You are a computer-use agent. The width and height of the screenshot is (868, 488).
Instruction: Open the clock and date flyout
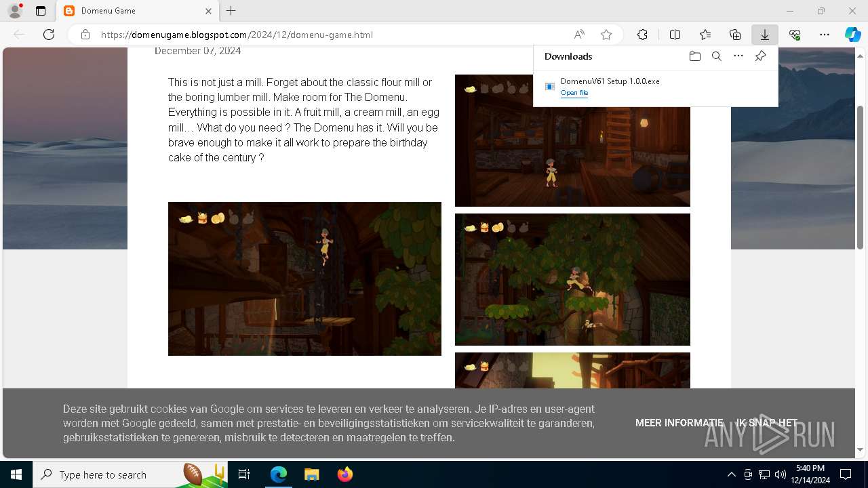pos(810,474)
